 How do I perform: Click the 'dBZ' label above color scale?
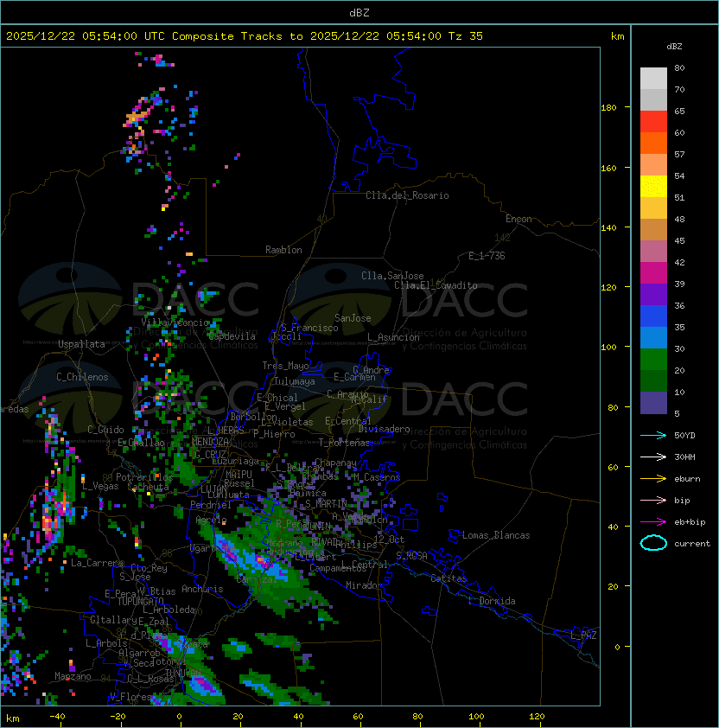[x=674, y=47]
